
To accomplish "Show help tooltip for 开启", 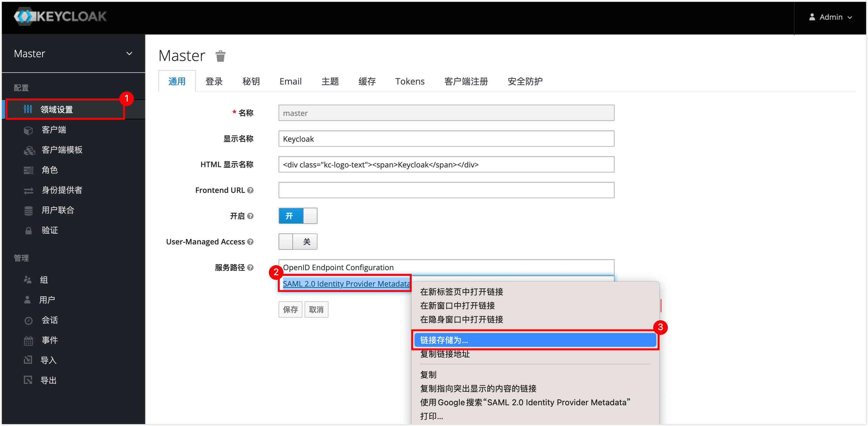I will coord(250,216).
